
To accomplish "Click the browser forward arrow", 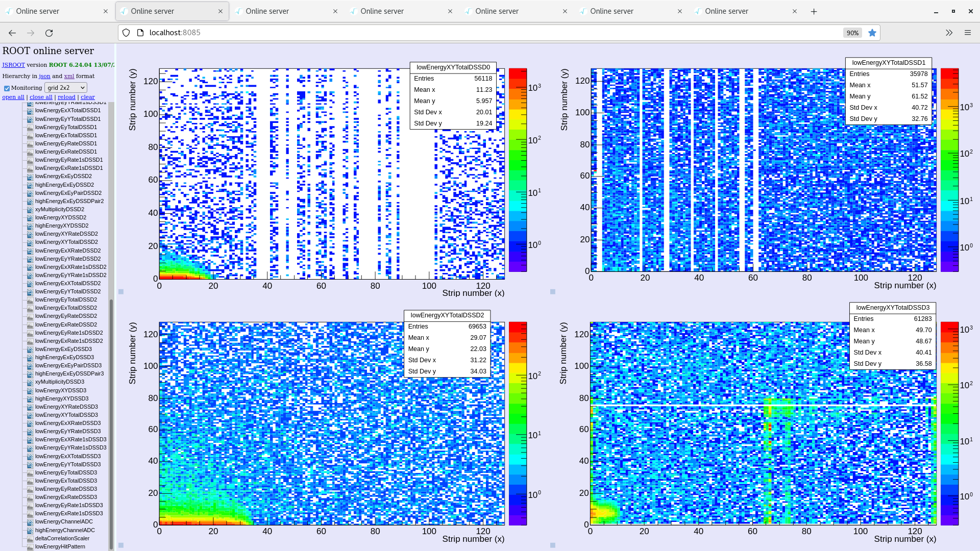I will coord(31,33).
